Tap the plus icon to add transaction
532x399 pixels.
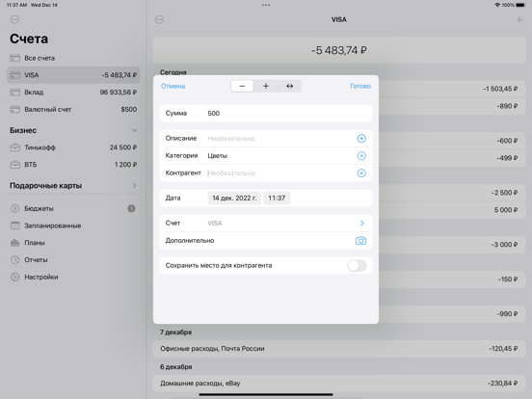click(x=519, y=19)
